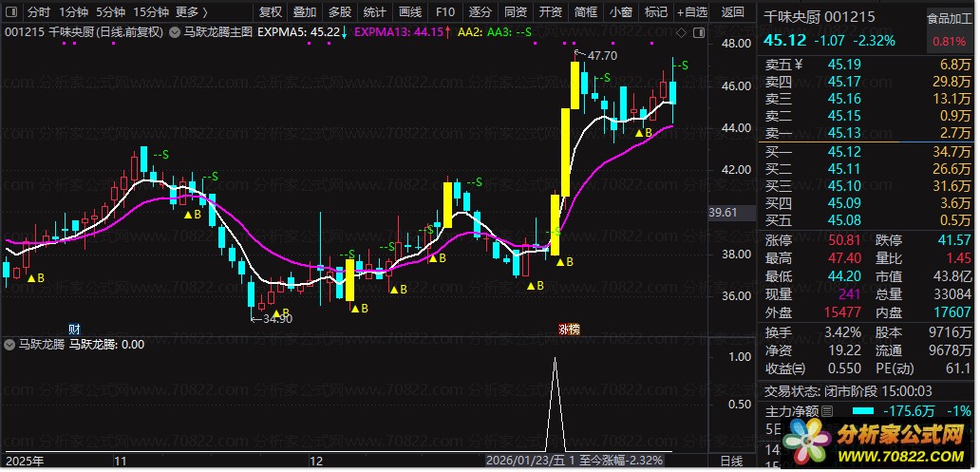This screenshot has width=980, height=472.
Task: Switch to the 分时 intraday view
Action: click(x=39, y=12)
